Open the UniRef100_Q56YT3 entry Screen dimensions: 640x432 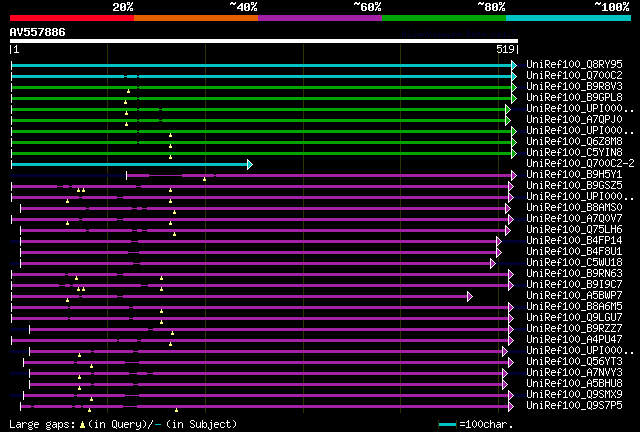[x=574, y=362]
